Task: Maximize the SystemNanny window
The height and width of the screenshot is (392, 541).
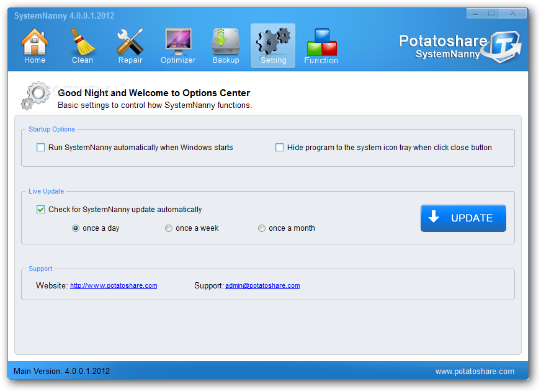Action: [x=491, y=14]
